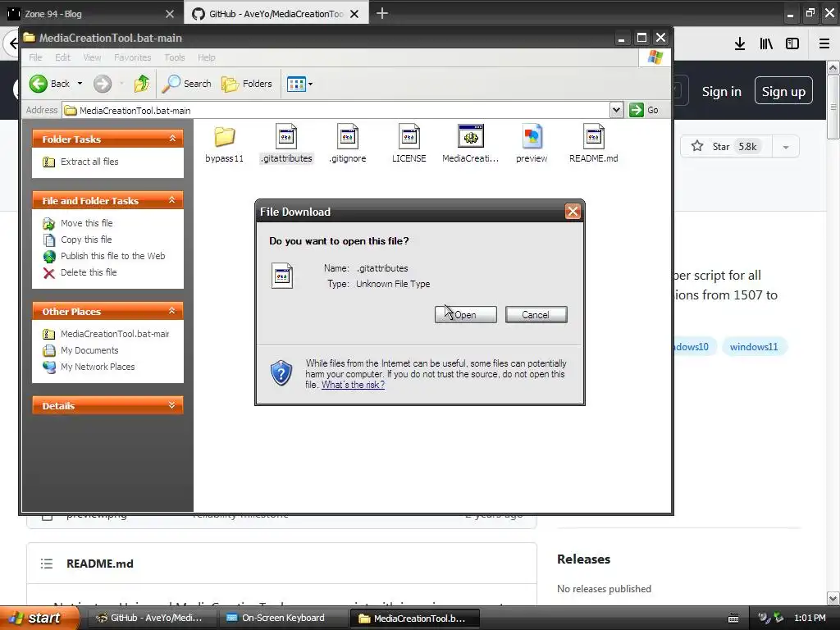
Task: Collapse the Other Places panel
Action: 172,311
